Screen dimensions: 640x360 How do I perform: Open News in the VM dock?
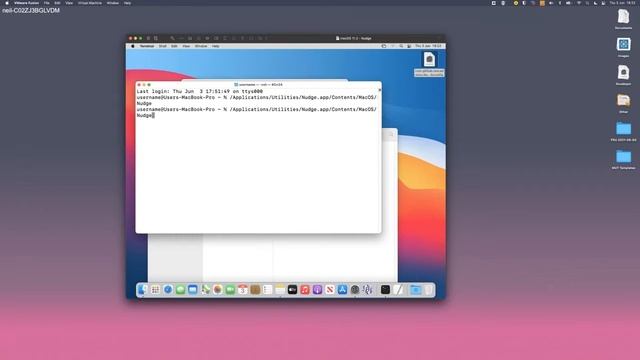point(330,290)
